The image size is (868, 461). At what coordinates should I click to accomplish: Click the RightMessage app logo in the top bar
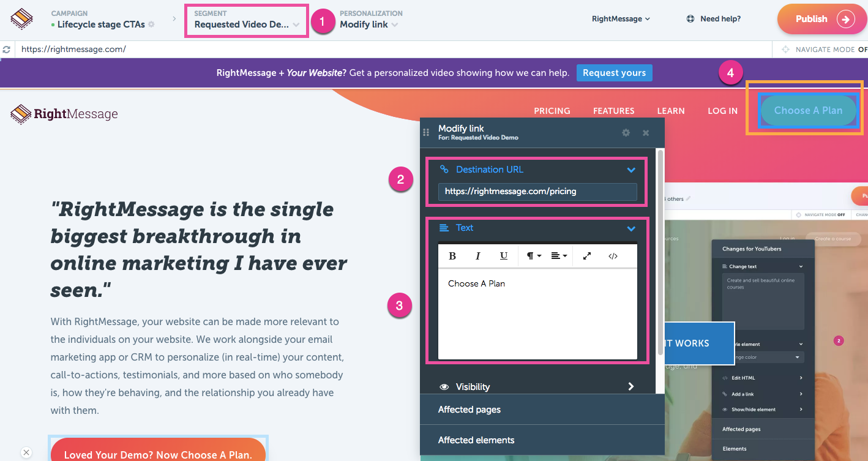[x=21, y=19]
